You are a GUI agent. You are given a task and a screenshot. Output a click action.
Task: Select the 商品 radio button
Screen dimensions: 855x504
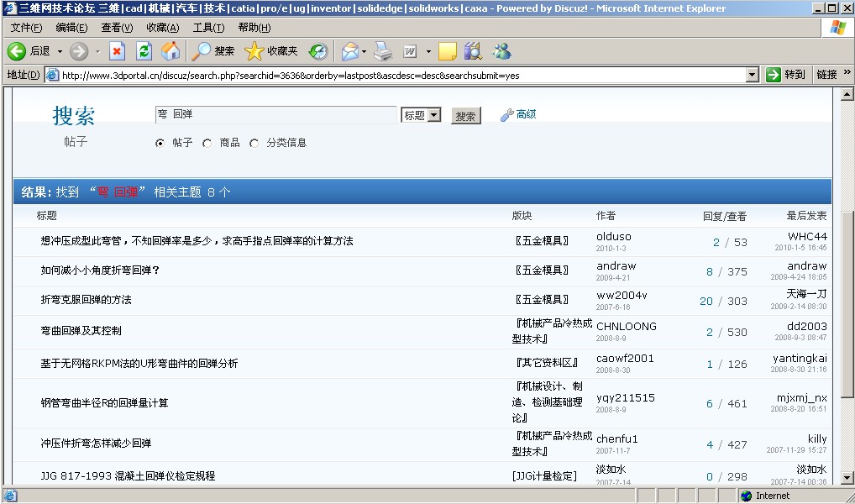tap(207, 143)
